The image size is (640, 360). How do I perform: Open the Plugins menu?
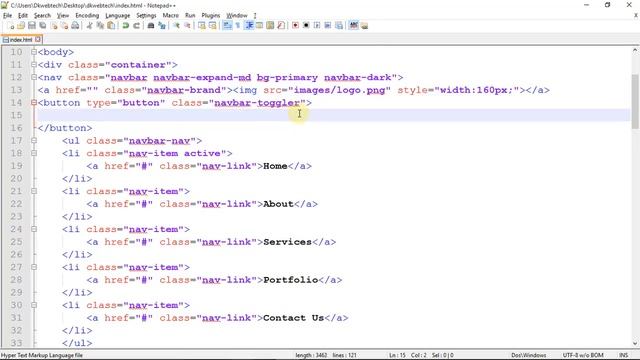point(211,16)
